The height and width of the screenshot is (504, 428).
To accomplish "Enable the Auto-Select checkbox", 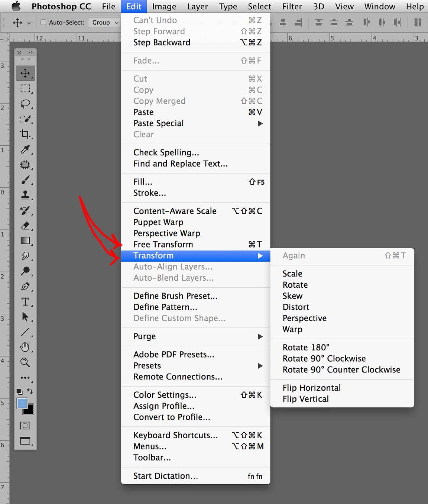I will pos(43,22).
